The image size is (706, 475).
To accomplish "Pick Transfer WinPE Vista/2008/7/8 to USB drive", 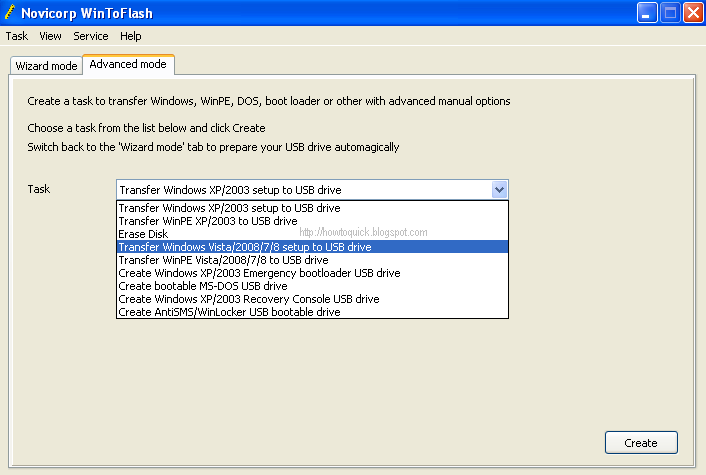I will [312, 260].
